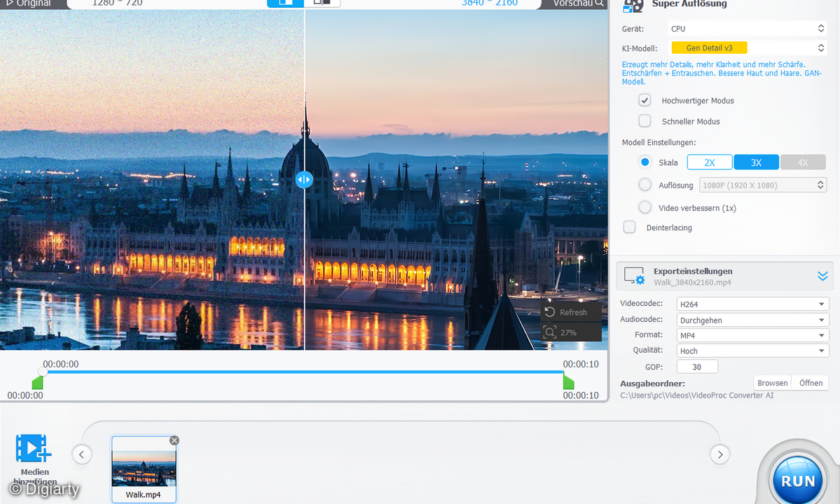Open the KI-Modell dropdown
Screen dimensions: 840x504
pos(747,48)
